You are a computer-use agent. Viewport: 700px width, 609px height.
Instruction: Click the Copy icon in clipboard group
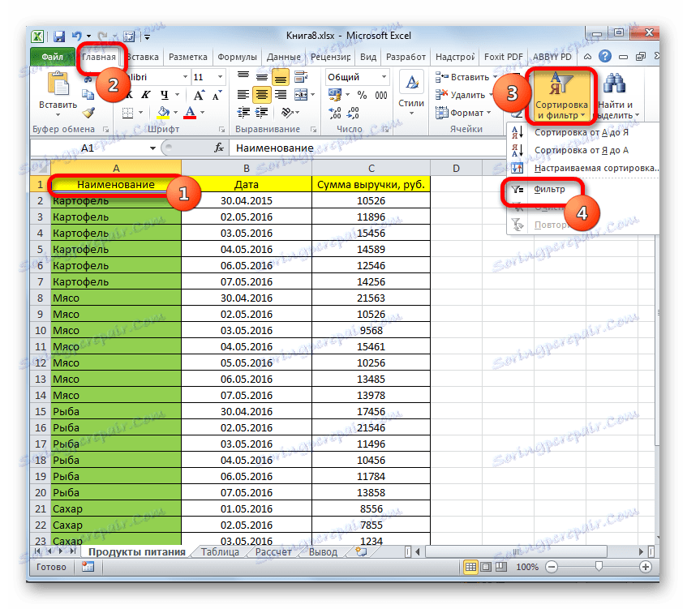click(88, 95)
